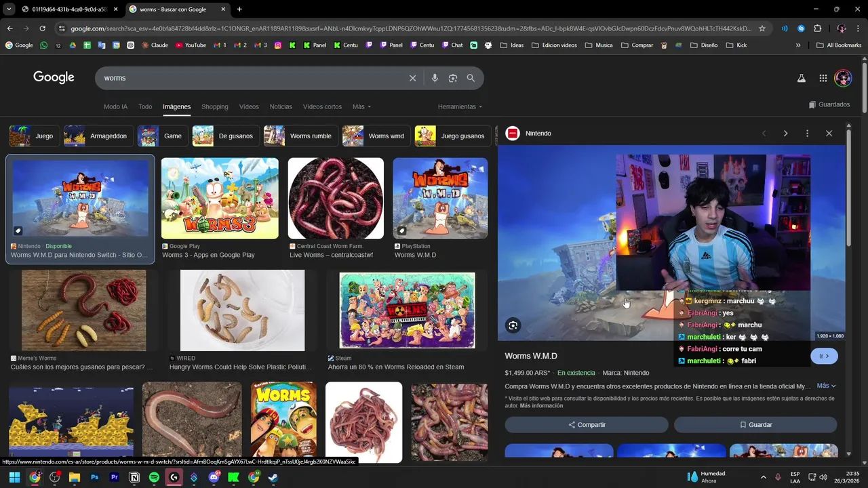Go to the Google logo homepage
Image resolution: width=868 pixels, height=488 pixels.
tap(54, 77)
